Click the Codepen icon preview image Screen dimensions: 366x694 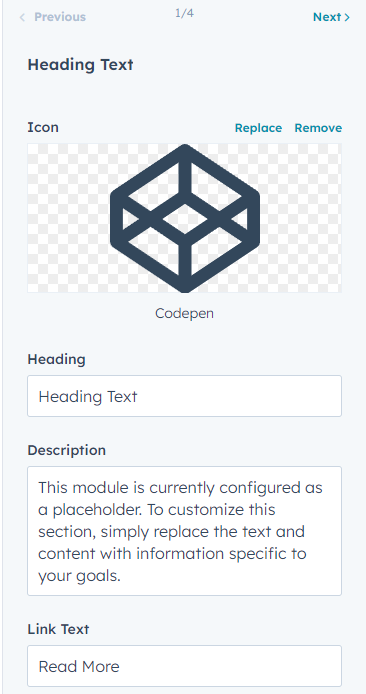(x=185, y=218)
